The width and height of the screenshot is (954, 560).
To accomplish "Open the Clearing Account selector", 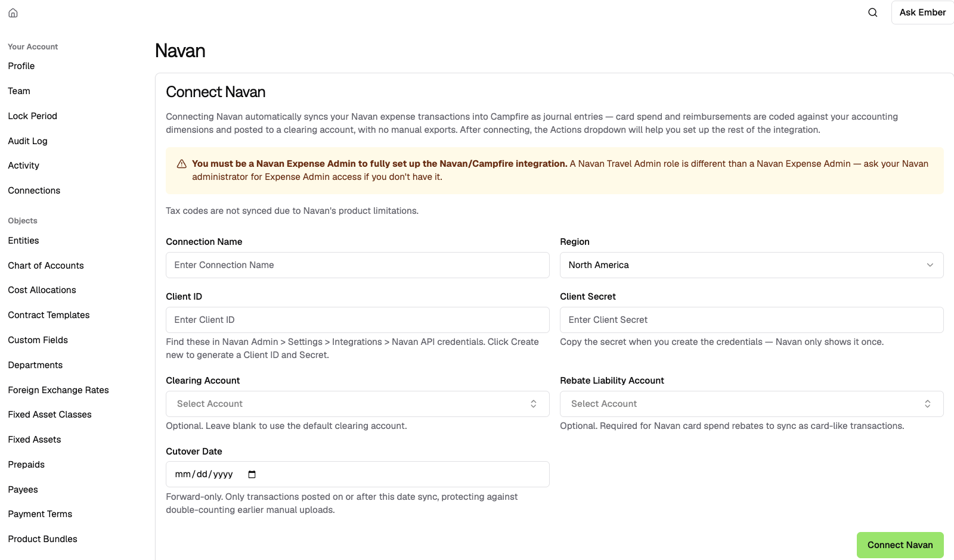I will (358, 404).
